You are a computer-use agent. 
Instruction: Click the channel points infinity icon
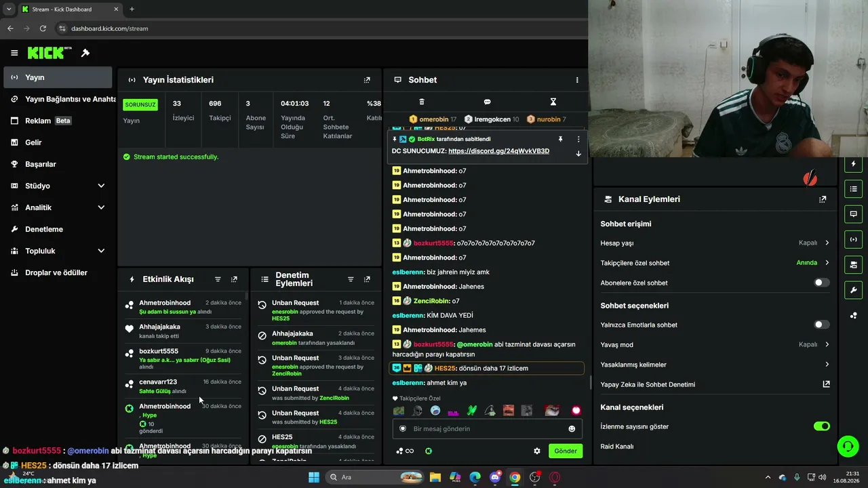tap(406, 451)
